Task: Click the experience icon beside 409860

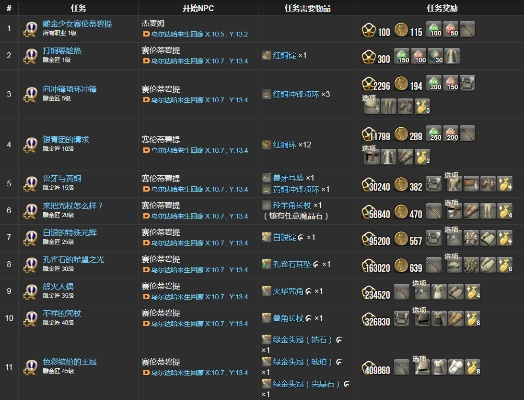Action: pos(369,368)
